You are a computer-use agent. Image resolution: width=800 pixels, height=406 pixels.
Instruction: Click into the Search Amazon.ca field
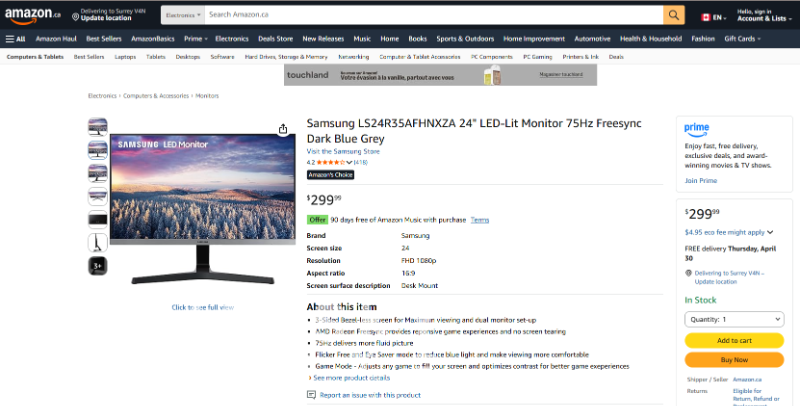434,15
